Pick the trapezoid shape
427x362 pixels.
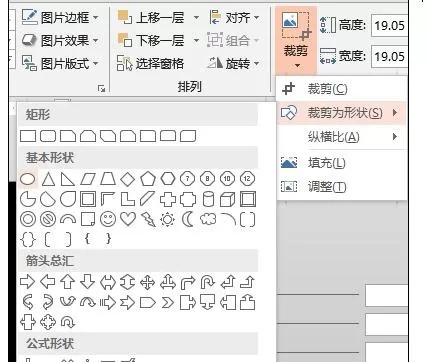click(x=108, y=179)
